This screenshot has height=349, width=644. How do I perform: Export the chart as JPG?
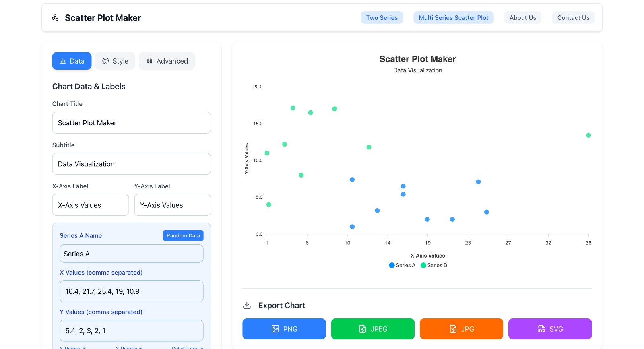[461, 329]
